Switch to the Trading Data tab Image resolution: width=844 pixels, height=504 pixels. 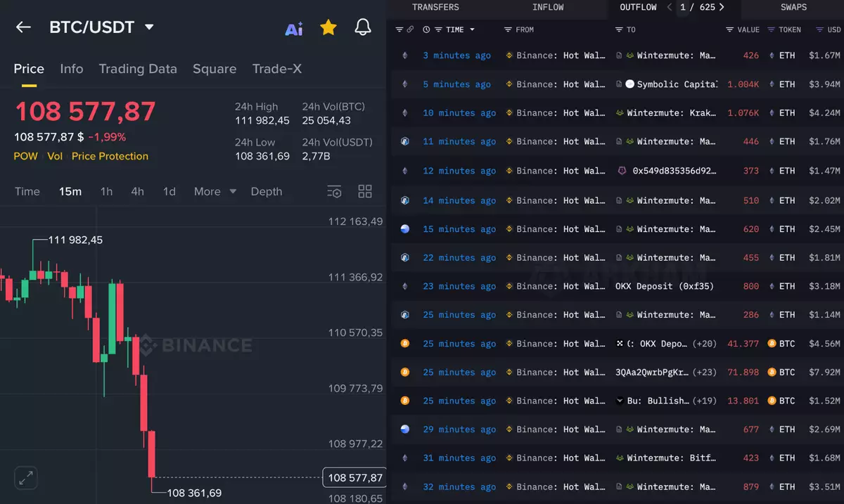click(138, 69)
